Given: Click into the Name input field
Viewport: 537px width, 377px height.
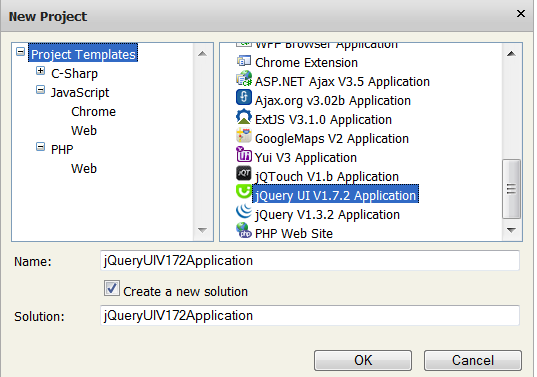Looking at the screenshot, I should click(310, 261).
